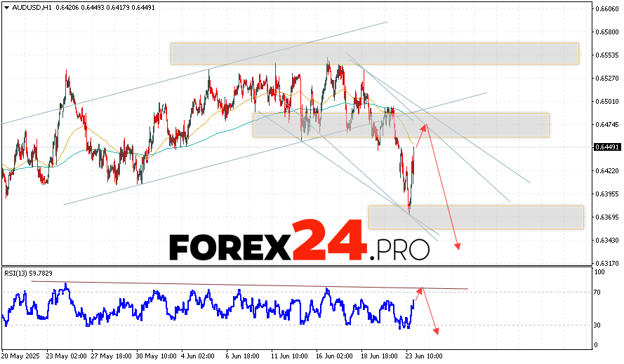Click the red down arrowhead in RSI panel
The width and height of the screenshot is (624, 364).
[x=437, y=332]
